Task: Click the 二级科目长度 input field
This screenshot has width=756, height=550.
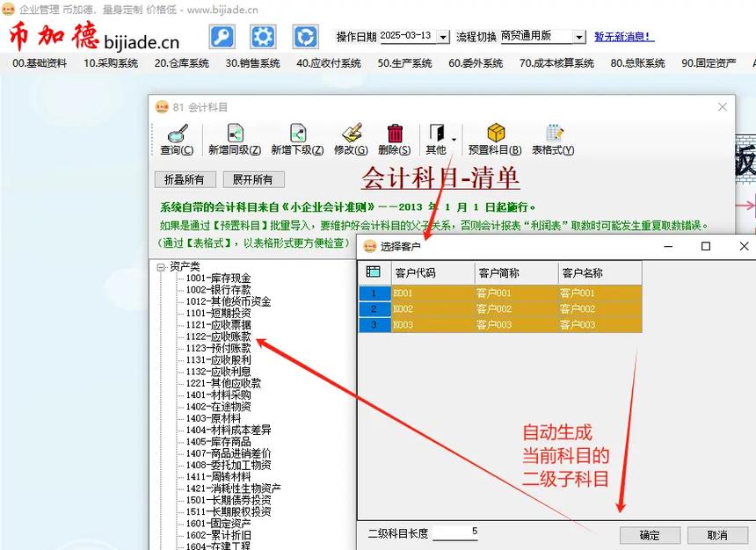Action: tap(455, 533)
